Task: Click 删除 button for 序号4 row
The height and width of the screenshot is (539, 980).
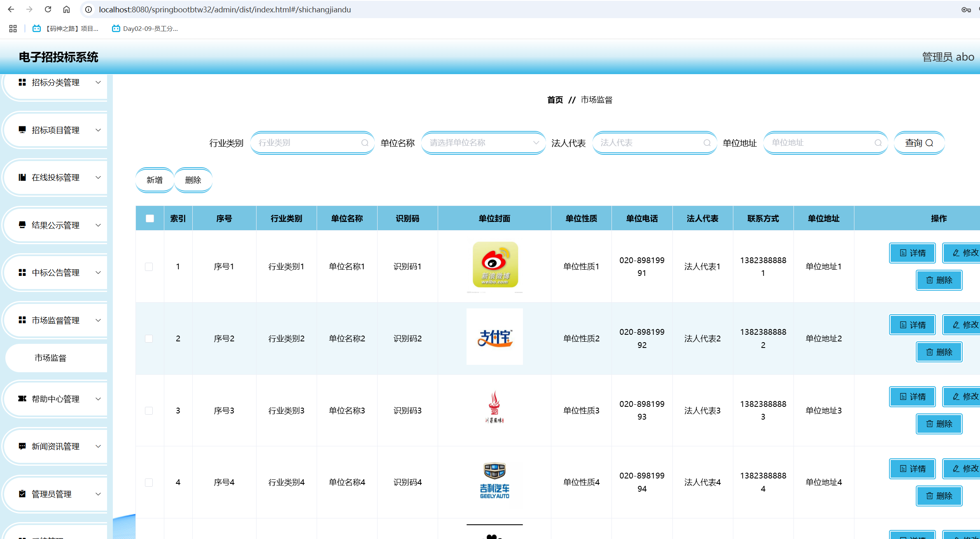Action: click(x=939, y=496)
